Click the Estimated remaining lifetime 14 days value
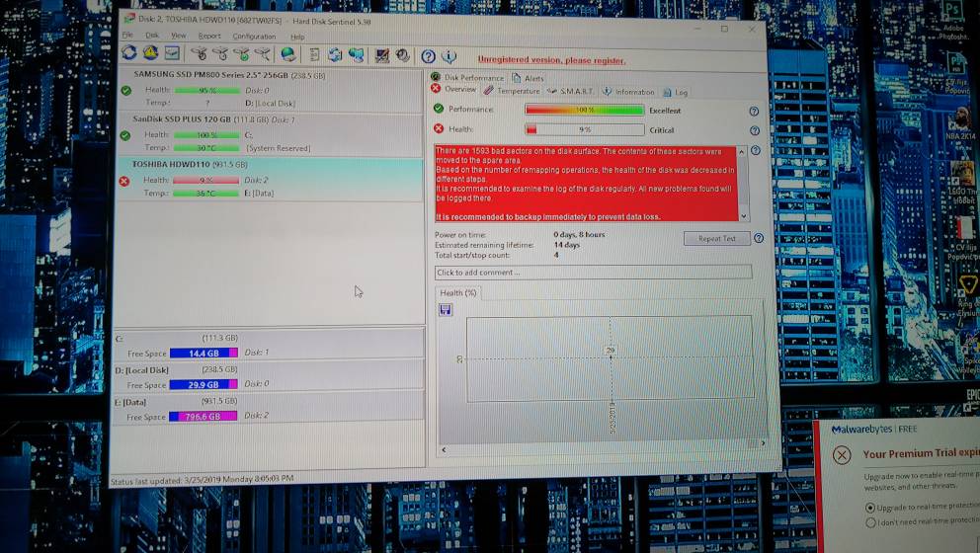Screen dimensions: 980x553 (x=567, y=245)
